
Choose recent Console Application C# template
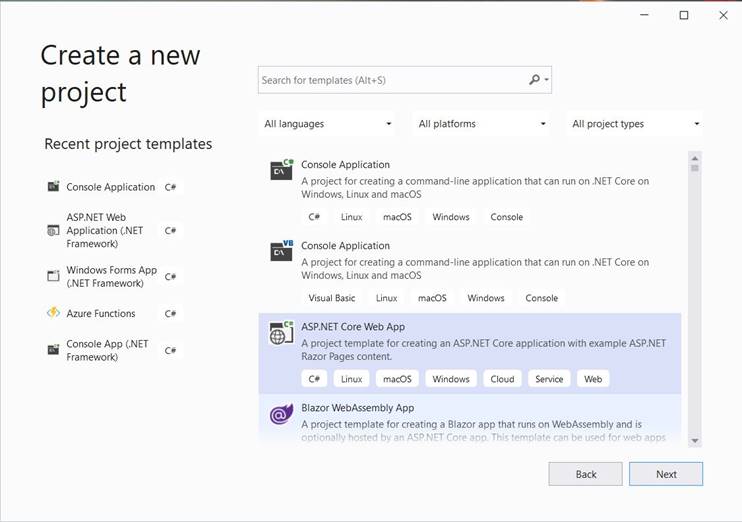(113, 187)
